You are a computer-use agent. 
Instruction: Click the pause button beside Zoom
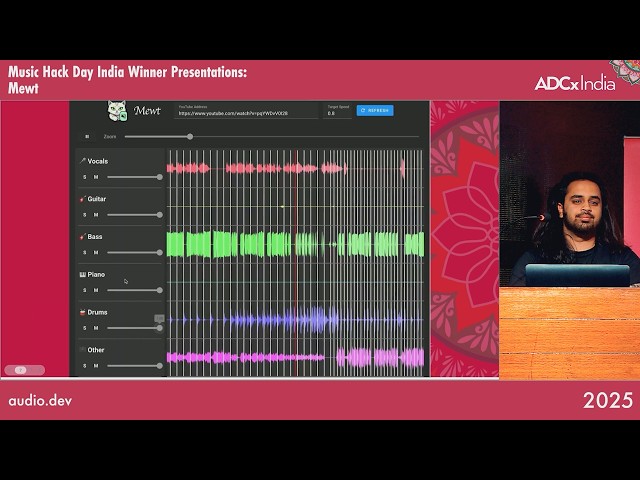pyautogui.click(x=87, y=137)
